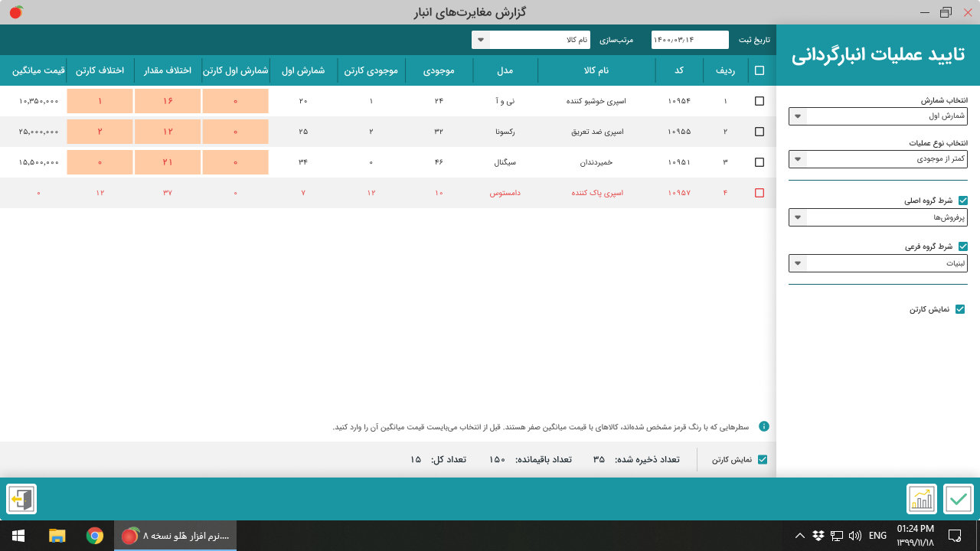Open the مرتب‌سازی sort dropdown

click(531, 40)
